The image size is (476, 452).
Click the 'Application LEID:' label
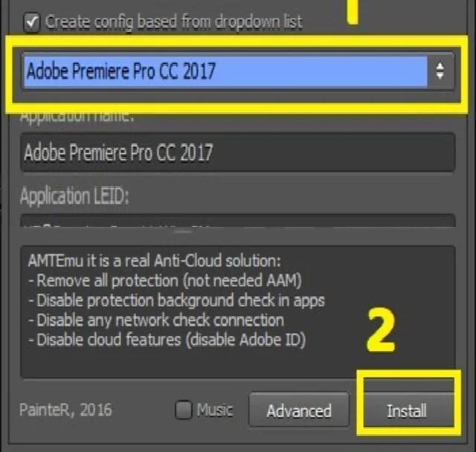click(74, 196)
